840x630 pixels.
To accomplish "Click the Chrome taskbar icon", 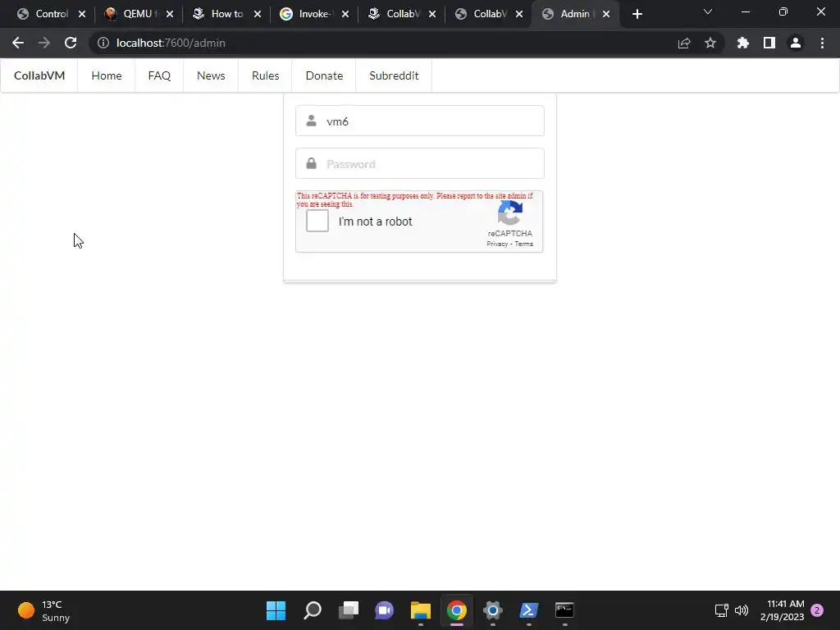I will pyautogui.click(x=456, y=610).
